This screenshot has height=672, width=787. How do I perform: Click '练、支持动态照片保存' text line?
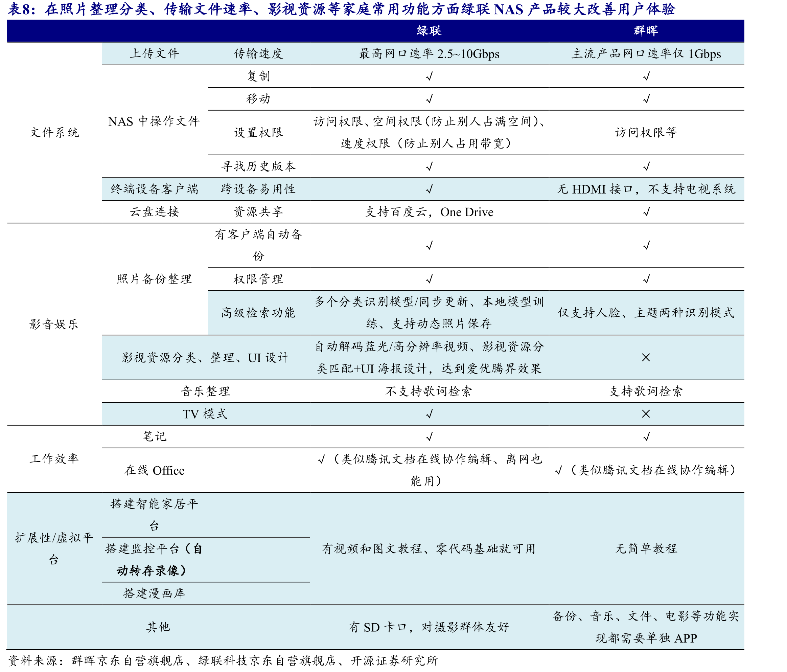coord(429,324)
